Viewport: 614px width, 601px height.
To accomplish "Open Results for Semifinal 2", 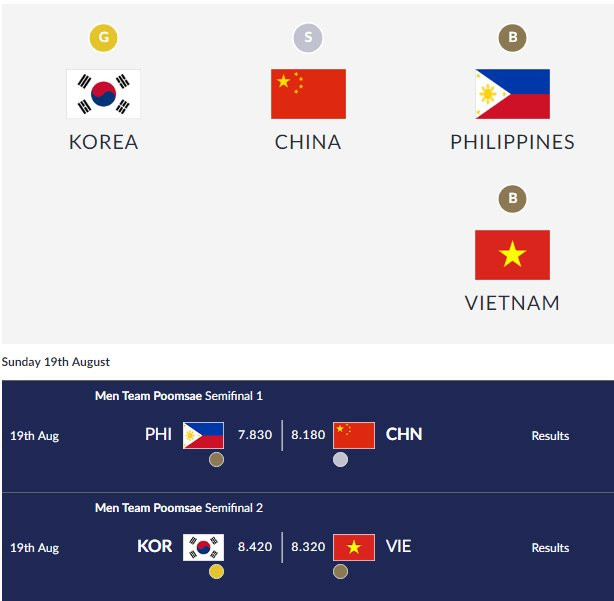I will click(x=550, y=548).
